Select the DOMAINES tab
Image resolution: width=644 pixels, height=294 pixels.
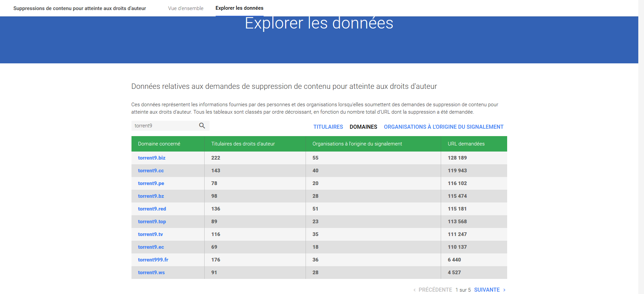(x=363, y=127)
